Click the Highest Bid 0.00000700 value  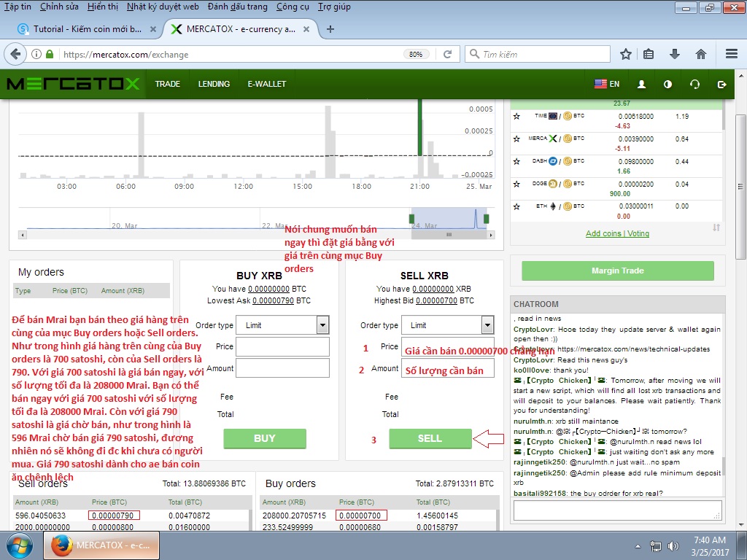point(436,300)
